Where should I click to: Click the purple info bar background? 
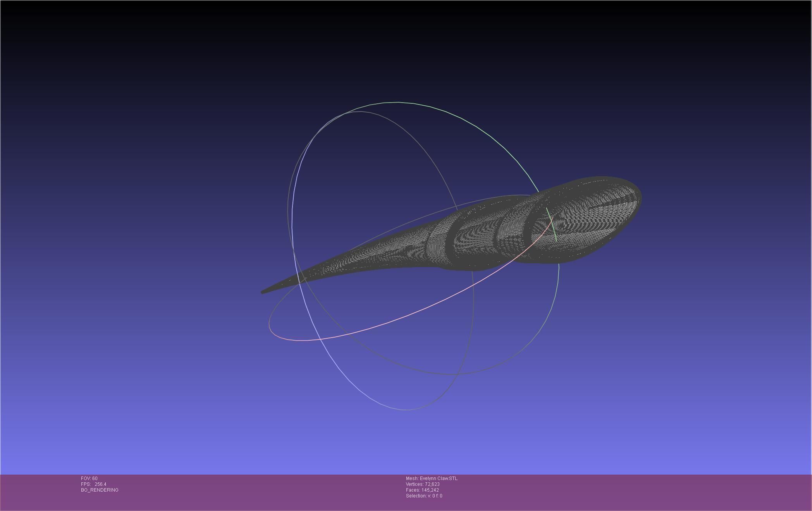coord(620,492)
